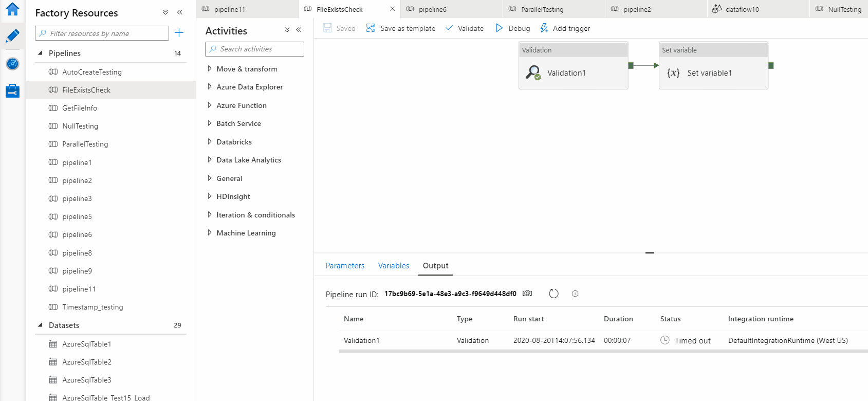Open the Parameters tab

tap(345, 265)
